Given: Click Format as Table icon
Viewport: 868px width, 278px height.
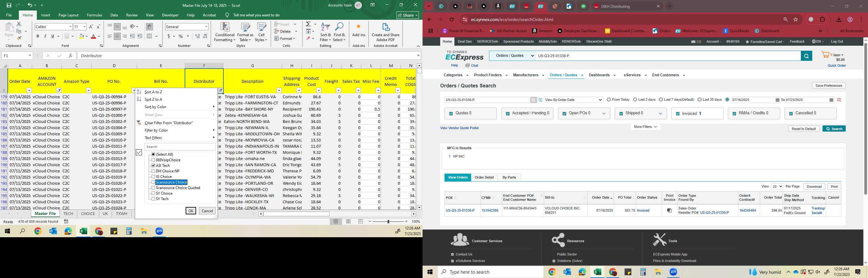Looking at the screenshot, I should point(245,33).
